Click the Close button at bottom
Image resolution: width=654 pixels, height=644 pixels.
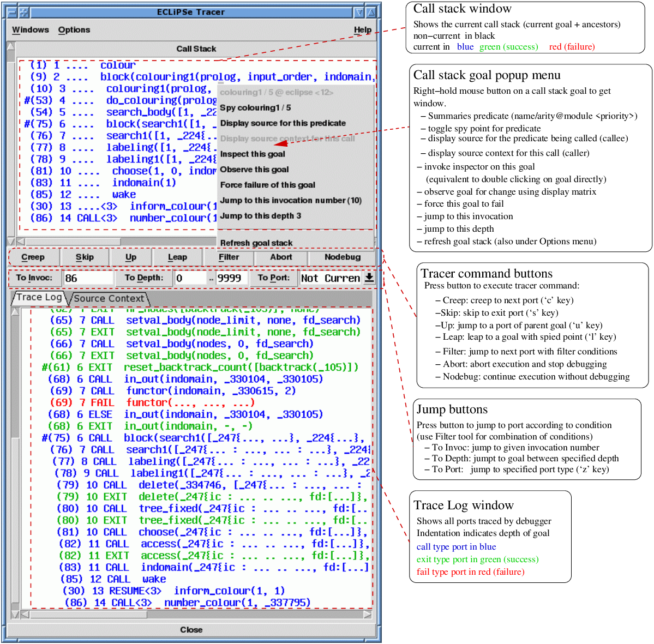[191, 630]
